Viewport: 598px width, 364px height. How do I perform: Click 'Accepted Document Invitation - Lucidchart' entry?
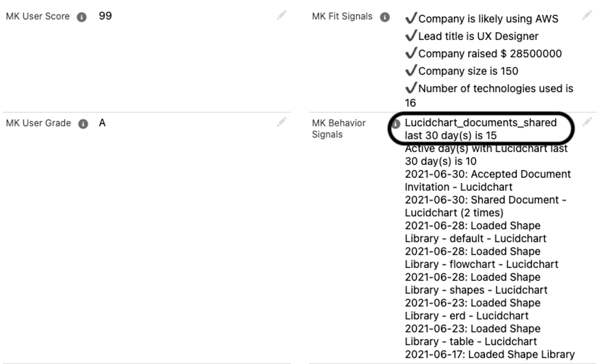pyautogui.click(x=488, y=180)
